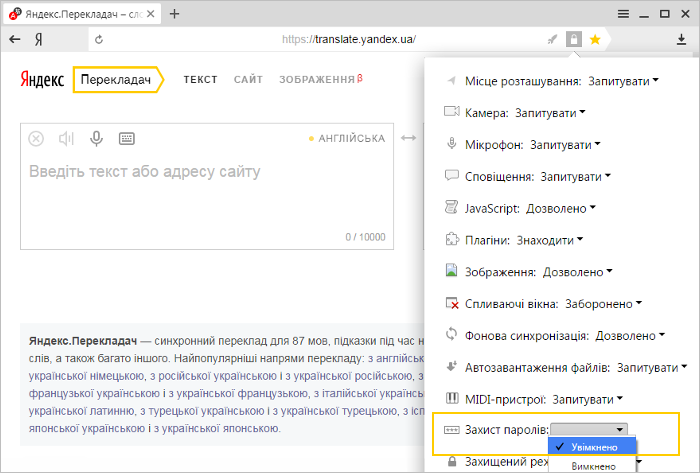This screenshot has width=700, height=473.
Task: Select Вимкнено option
Action: pyautogui.click(x=592, y=466)
